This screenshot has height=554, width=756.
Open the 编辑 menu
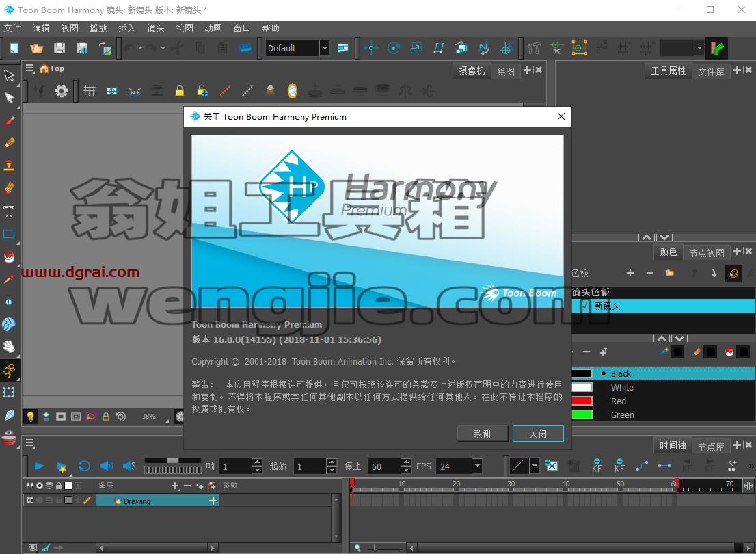click(41, 28)
